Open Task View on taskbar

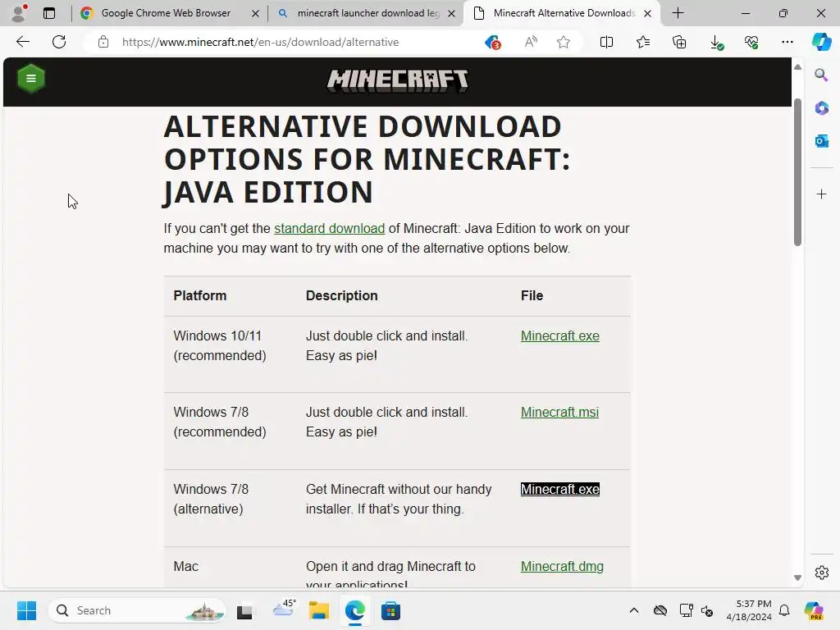tap(244, 610)
